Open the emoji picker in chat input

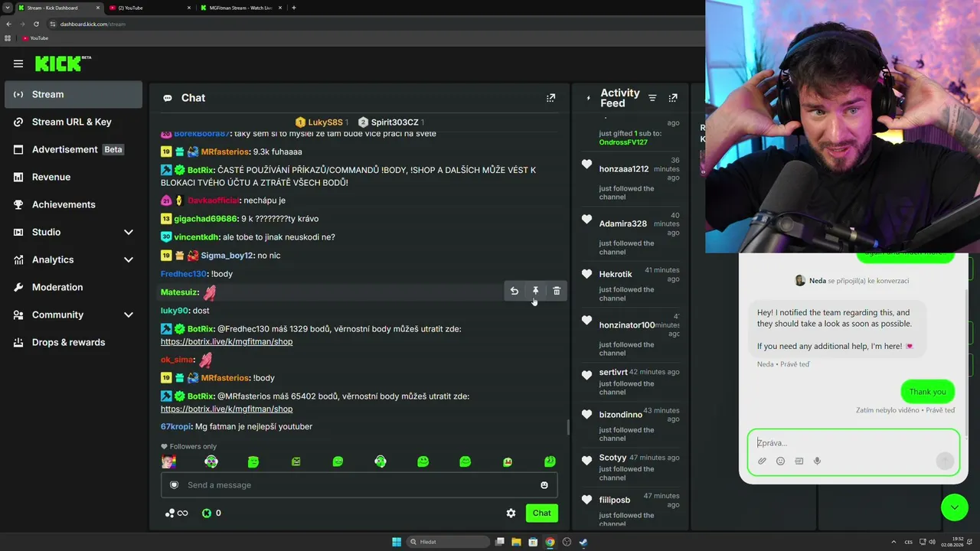(544, 485)
